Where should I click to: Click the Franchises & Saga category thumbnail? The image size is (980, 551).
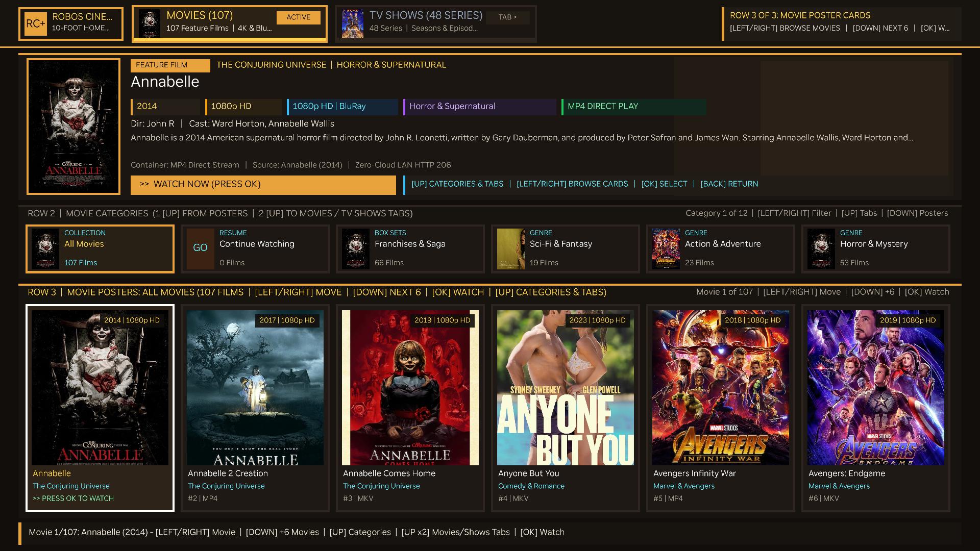coord(356,248)
